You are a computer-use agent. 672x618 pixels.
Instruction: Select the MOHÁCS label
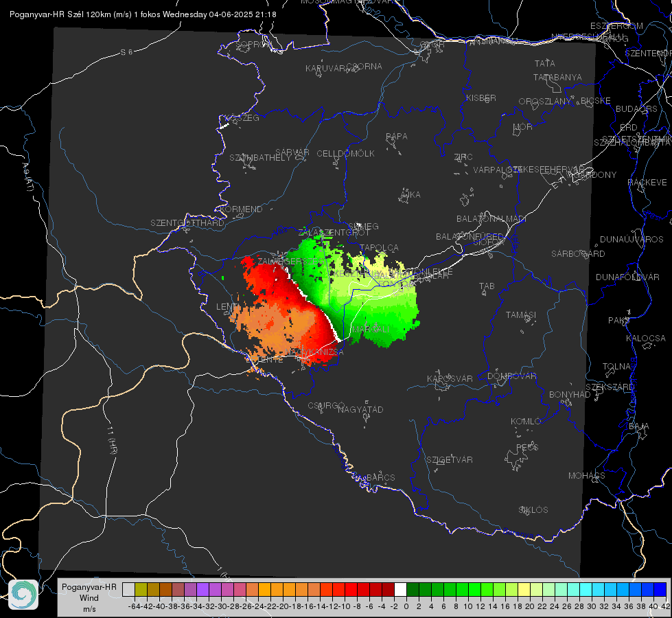click(586, 476)
